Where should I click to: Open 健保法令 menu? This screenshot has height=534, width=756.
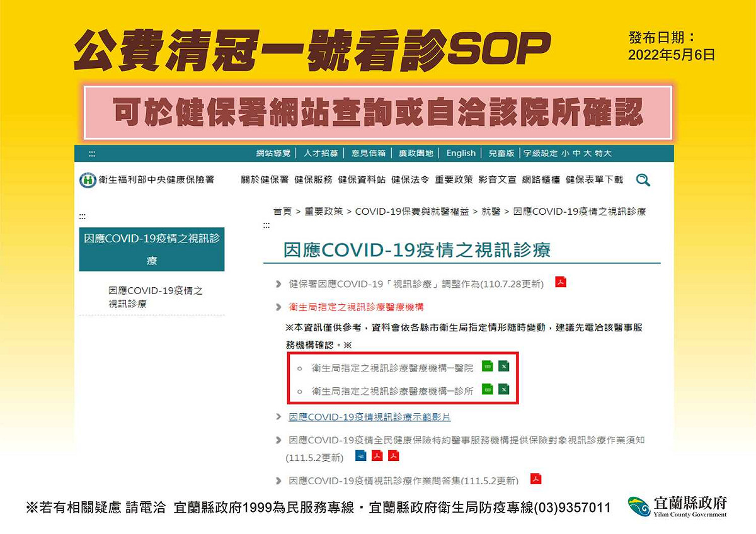pos(410,179)
